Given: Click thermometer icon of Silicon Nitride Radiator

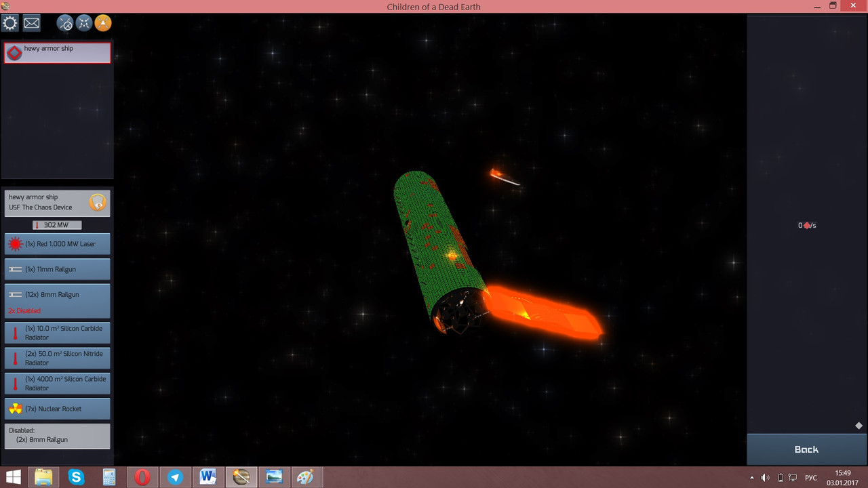Looking at the screenshot, I should coord(15,358).
